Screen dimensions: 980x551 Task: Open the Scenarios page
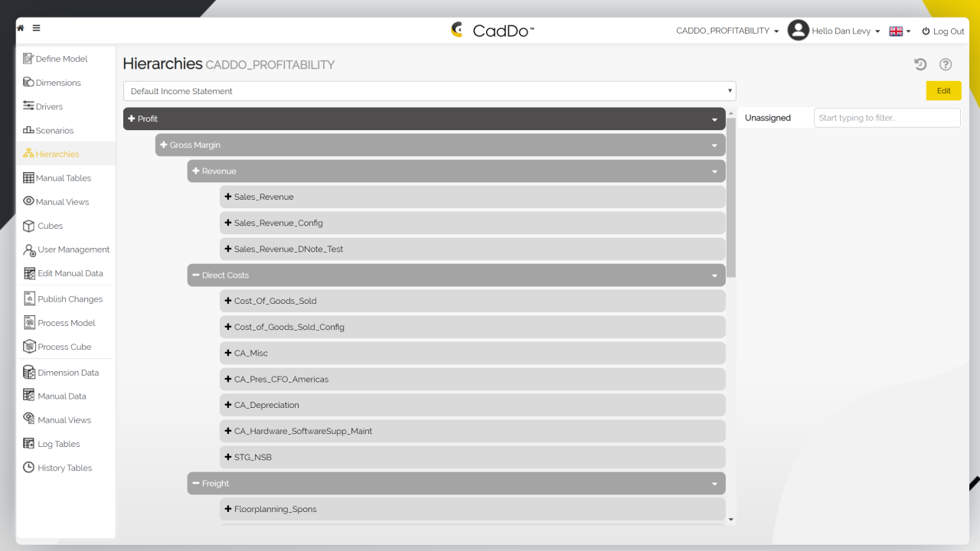click(x=55, y=130)
